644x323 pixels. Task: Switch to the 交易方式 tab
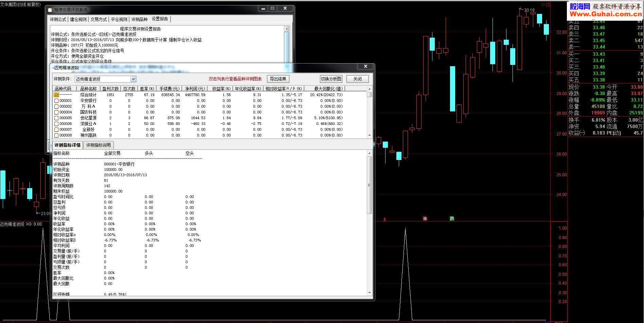tap(99, 19)
